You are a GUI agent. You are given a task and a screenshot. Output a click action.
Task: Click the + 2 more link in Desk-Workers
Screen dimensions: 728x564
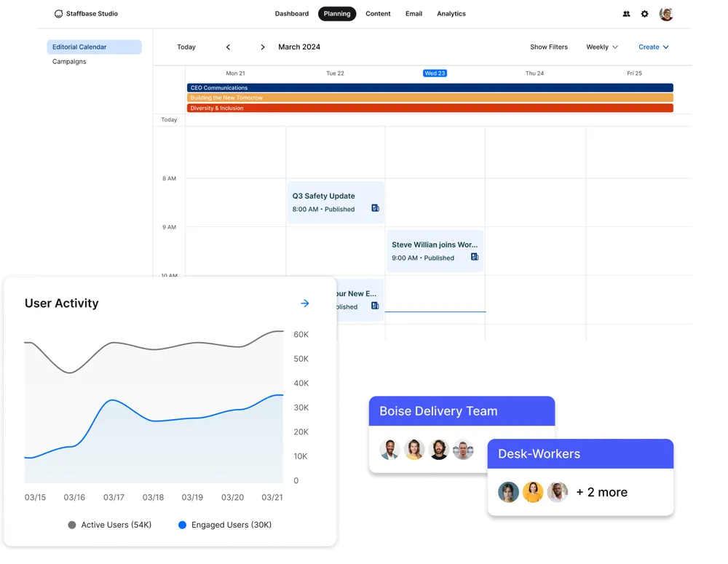click(602, 492)
